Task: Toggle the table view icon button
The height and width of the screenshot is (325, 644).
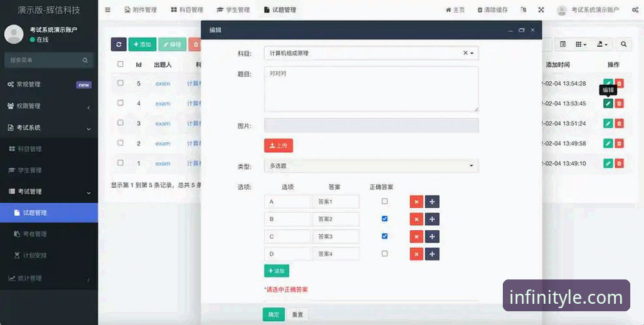Action: (563, 44)
